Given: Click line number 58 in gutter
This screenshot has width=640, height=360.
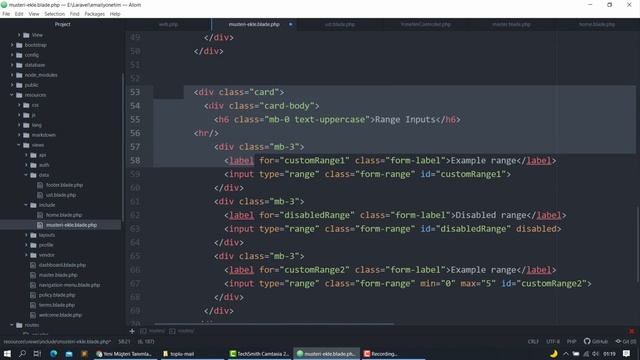Looking at the screenshot, I should click(135, 160).
